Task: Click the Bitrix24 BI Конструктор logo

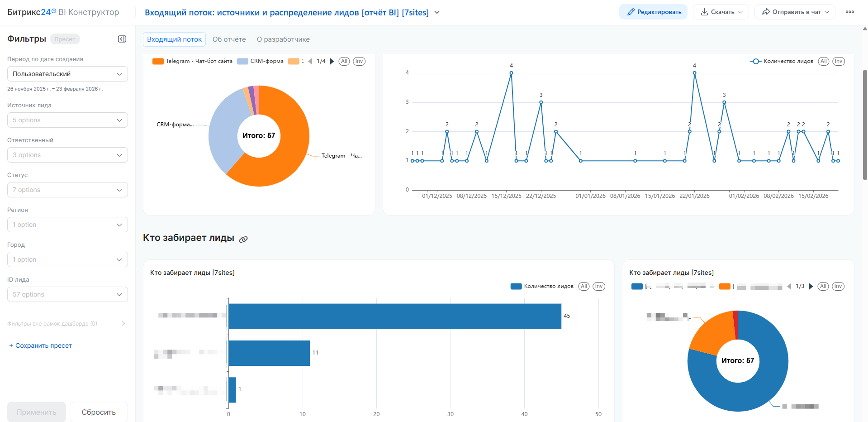Action: pyautogui.click(x=63, y=12)
